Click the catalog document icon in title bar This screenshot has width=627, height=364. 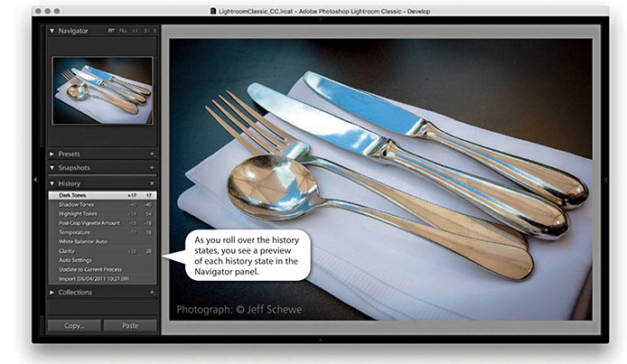pyautogui.click(x=213, y=11)
